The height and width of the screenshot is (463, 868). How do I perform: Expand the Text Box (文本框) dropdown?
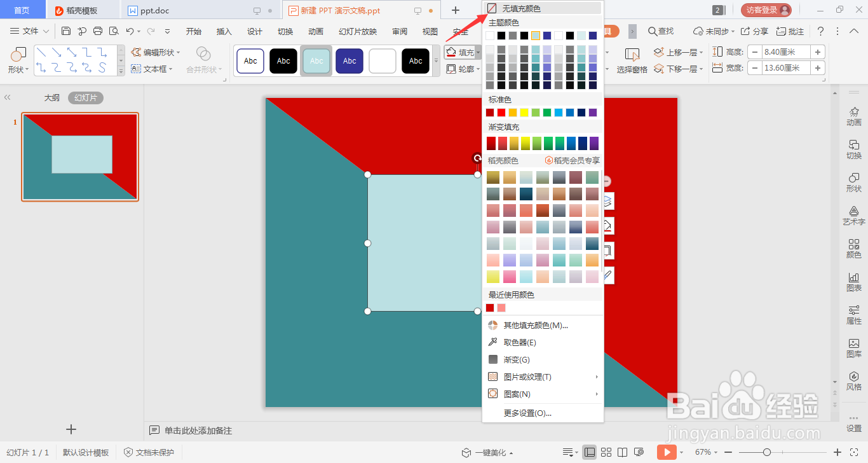pos(172,69)
